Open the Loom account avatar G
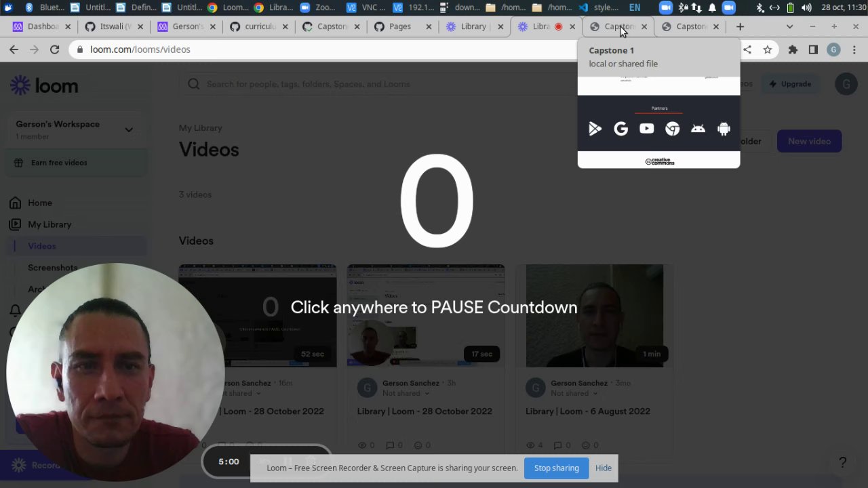This screenshot has height=488, width=868. pyautogui.click(x=846, y=84)
